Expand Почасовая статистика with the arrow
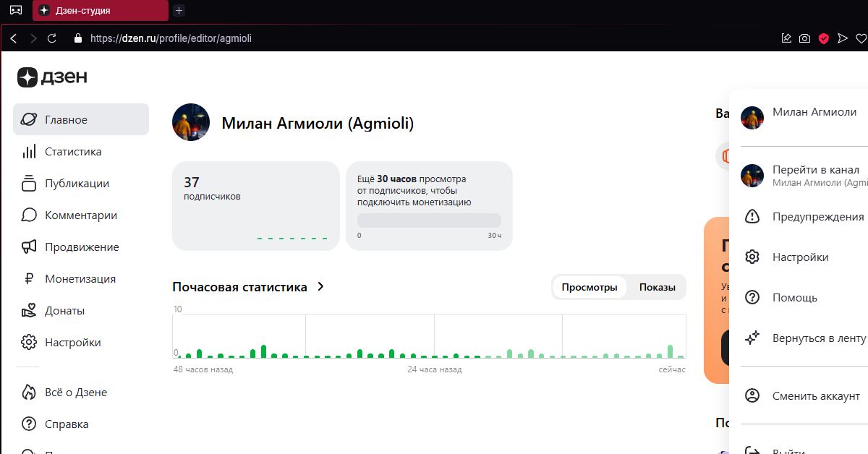The width and height of the screenshot is (868, 454). point(321,287)
